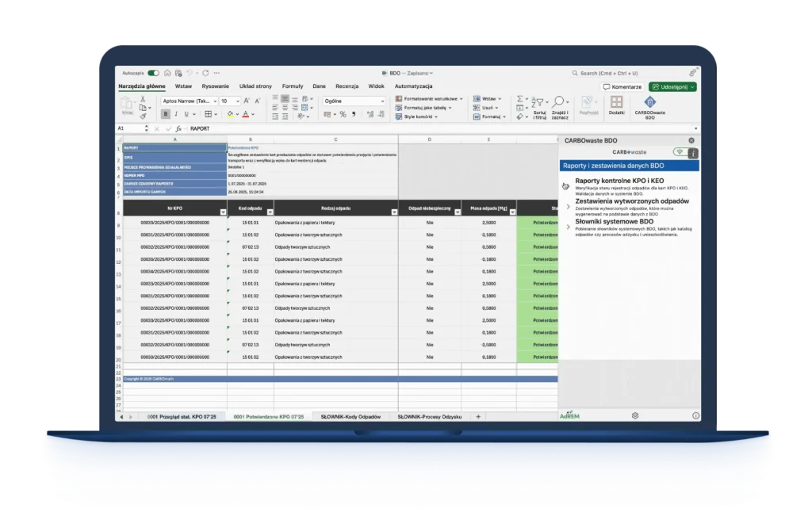
Task: Click the Komentarze button
Action: click(622, 86)
